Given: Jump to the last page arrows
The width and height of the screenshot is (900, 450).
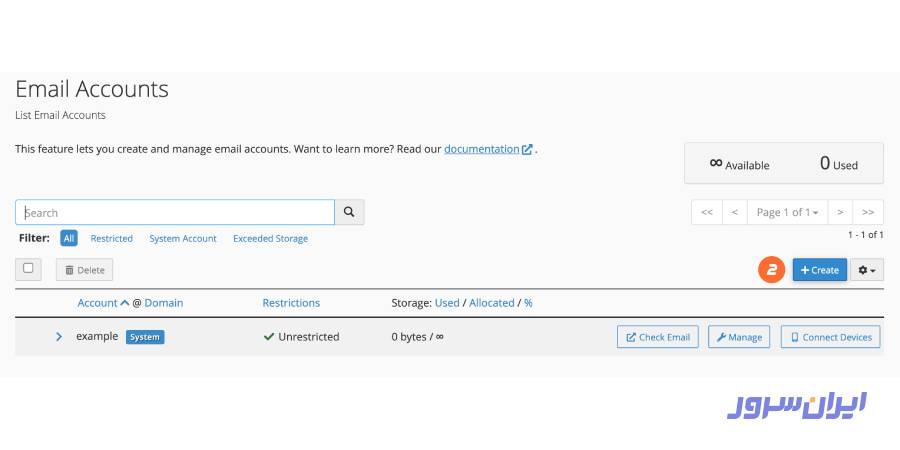Looking at the screenshot, I should coord(868,212).
